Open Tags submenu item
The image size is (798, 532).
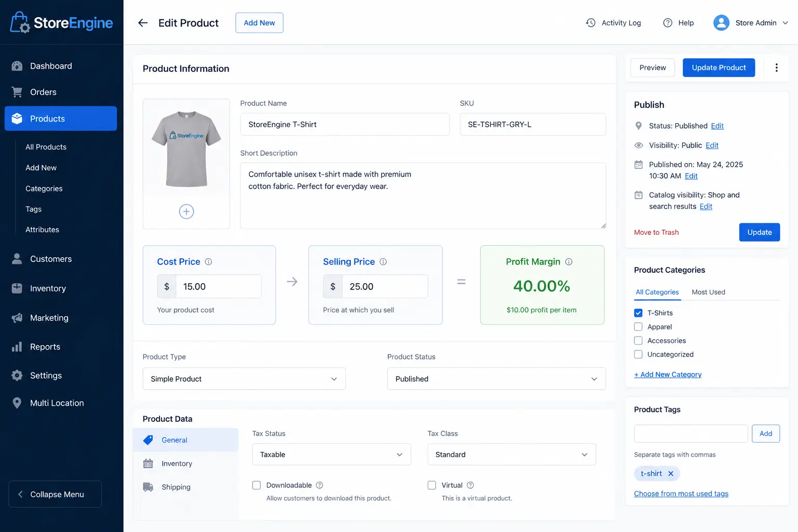[x=33, y=209]
